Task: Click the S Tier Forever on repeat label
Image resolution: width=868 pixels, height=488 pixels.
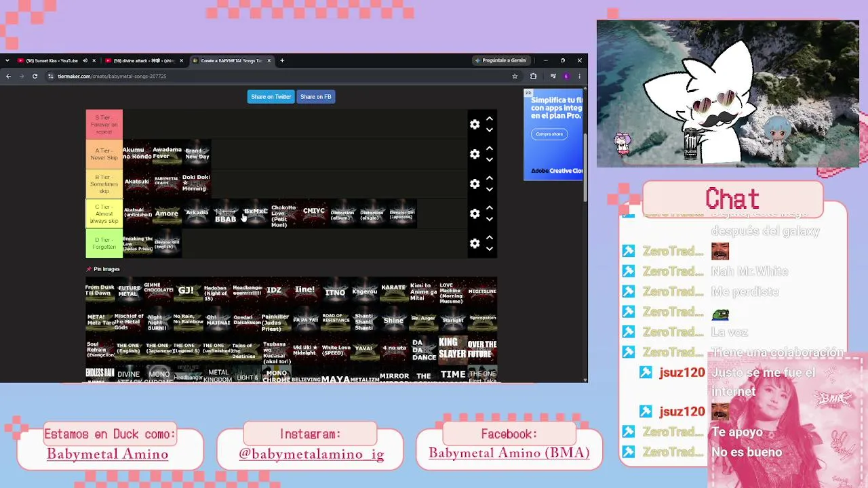Action: pyautogui.click(x=104, y=125)
